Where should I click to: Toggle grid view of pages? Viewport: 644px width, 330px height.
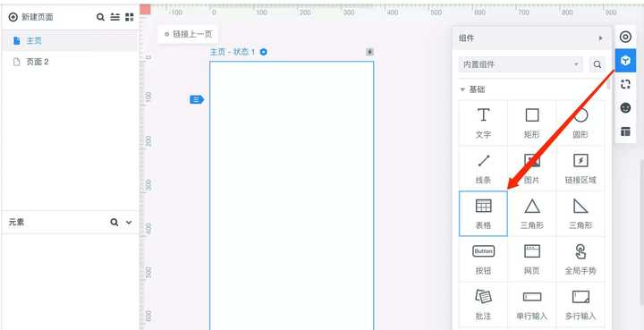coord(130,17)
